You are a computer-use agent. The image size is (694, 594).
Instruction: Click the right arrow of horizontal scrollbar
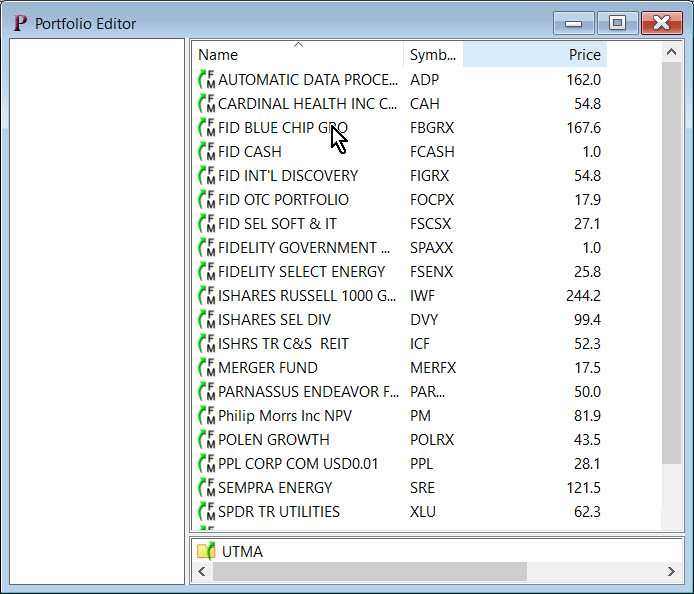(671, 571)
